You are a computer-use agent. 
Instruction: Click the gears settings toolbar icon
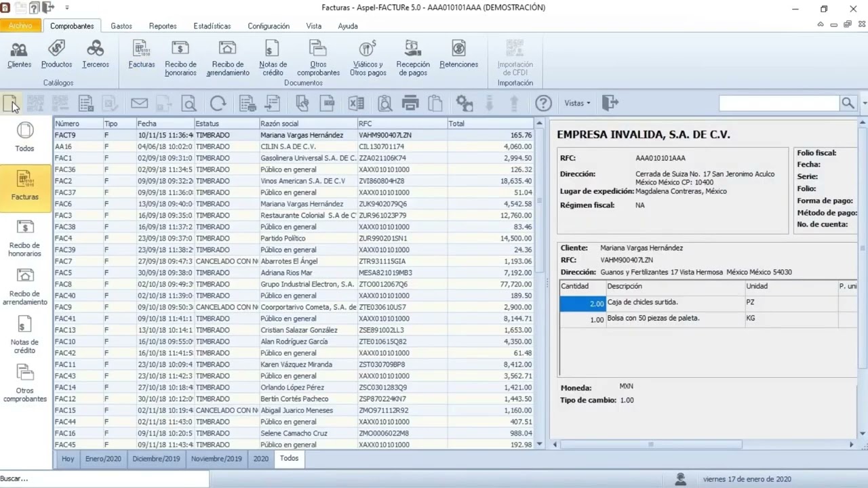[x=465, y=103]
